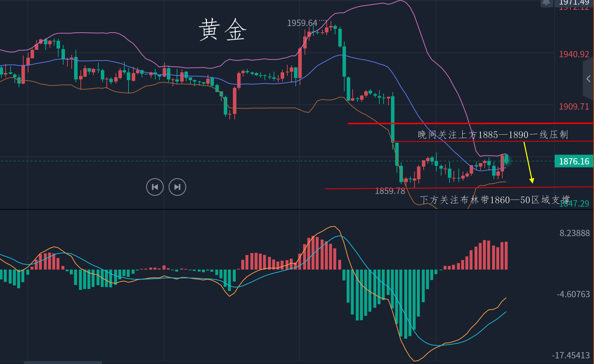Select the yellow downward arrow drawing
The width and height of the screenshot is (594, 364).
tap(528, 162)
